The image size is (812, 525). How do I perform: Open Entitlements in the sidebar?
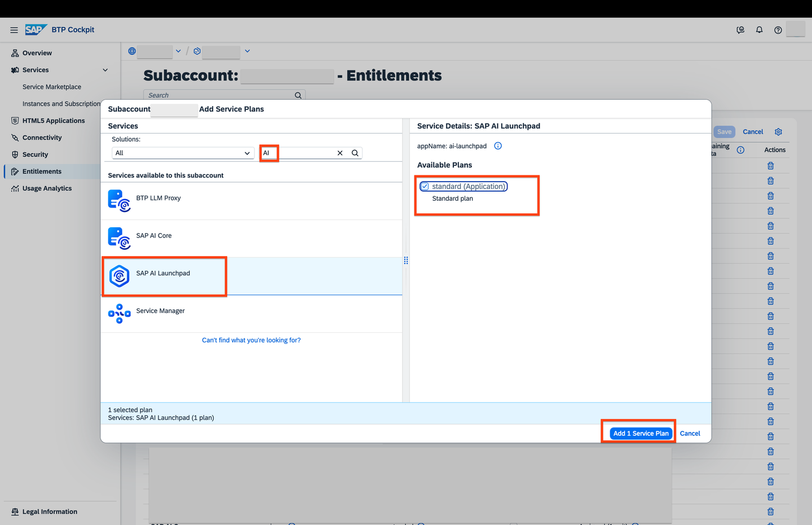(x=42, y=171)
